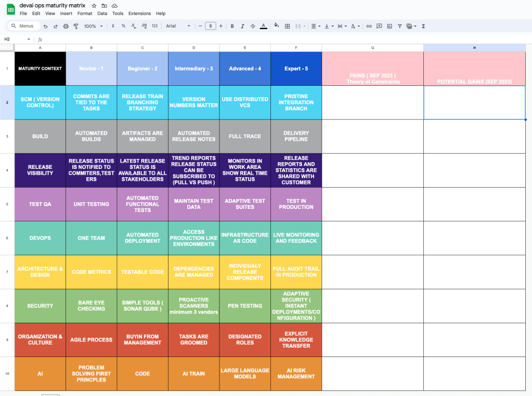Screen dimensions: 532x396
Task: Open text color picker
Action: [263, 26]
